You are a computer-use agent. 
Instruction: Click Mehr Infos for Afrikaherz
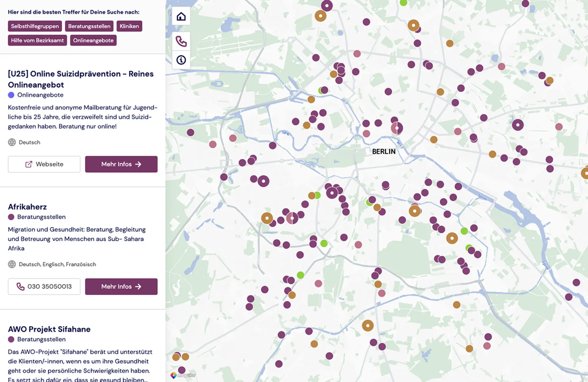point(121,286)
